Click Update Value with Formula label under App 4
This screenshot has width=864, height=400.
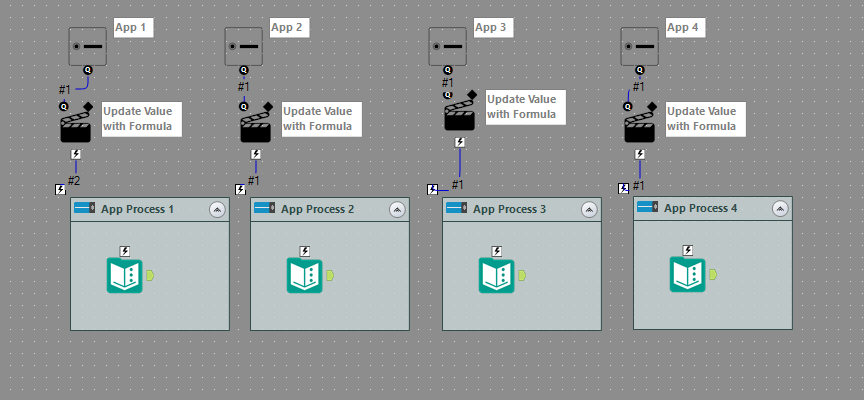click(x=706, y=119)
